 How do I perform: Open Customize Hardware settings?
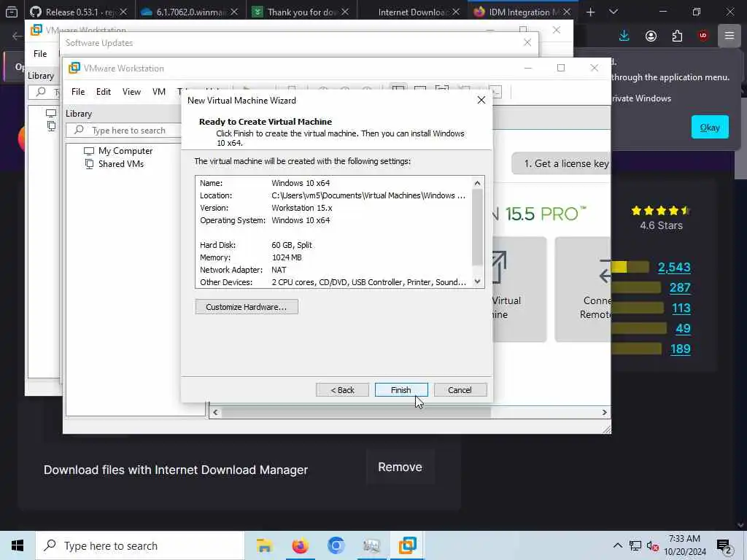pos(247,307)
